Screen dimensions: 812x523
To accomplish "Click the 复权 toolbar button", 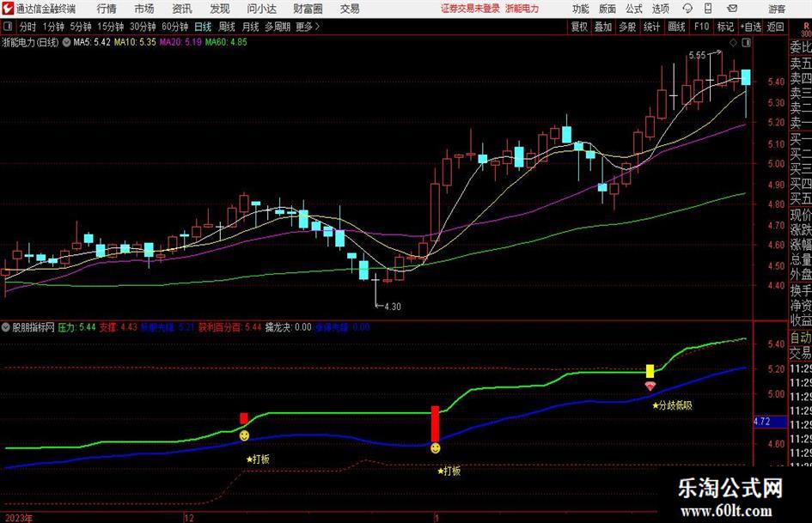I will tap(579, 27).
